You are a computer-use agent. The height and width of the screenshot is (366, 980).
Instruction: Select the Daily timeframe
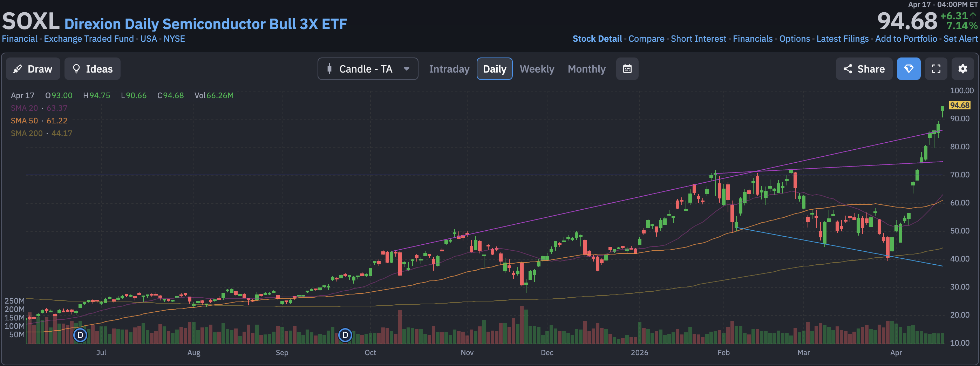pos(494,69)
